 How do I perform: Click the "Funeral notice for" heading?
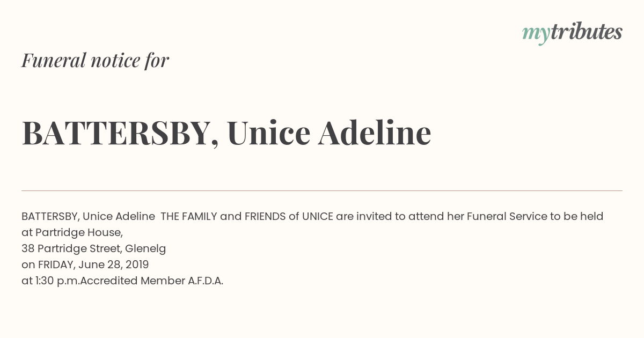95,60
